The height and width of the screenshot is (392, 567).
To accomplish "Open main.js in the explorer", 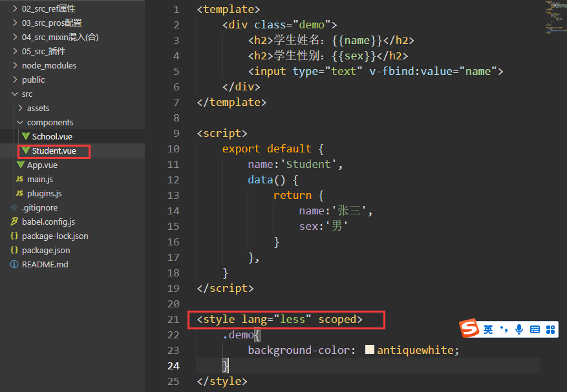I will click(x=40, y=179).
